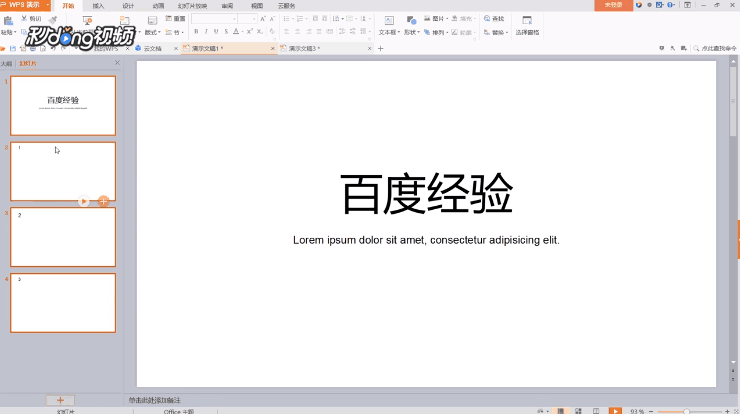The image size is (740, 414).
Task: Open the 替换 replace dropdown
Action: pos(496,32)
